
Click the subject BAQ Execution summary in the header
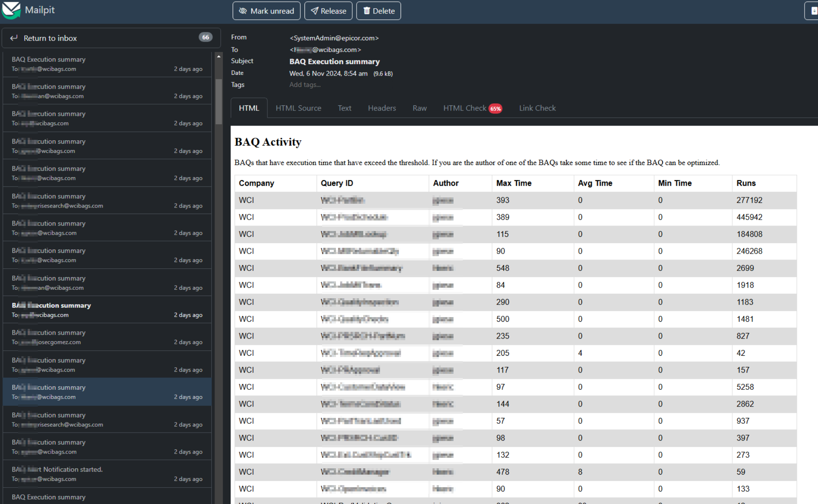(334, 61)
